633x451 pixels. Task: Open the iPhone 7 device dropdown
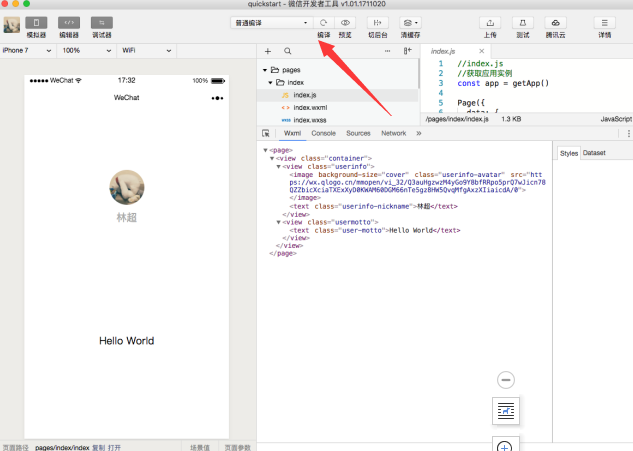[x=27, y=49]
